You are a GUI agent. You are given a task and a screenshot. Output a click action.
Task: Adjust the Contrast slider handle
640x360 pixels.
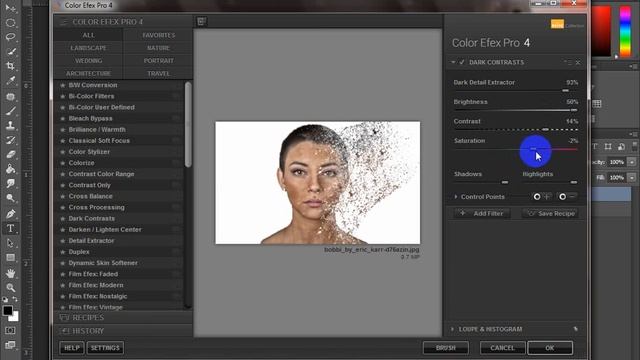pos(545,129)
